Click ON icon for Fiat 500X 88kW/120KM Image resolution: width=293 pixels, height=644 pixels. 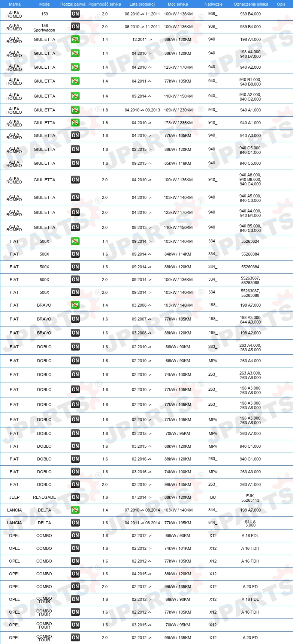75,267
